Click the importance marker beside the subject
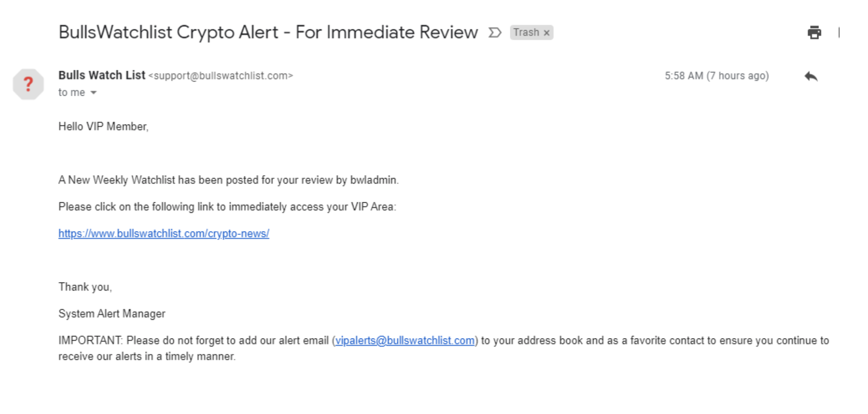Screen dimensions: 868x414 click(x=495, y=32)
